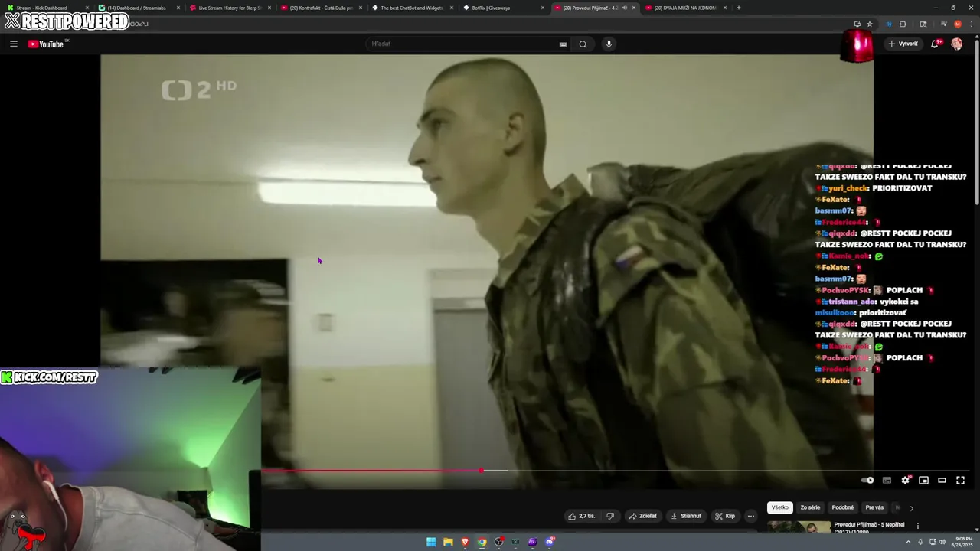Click the Klip button
980x551 pixels.
click(724, 516)
